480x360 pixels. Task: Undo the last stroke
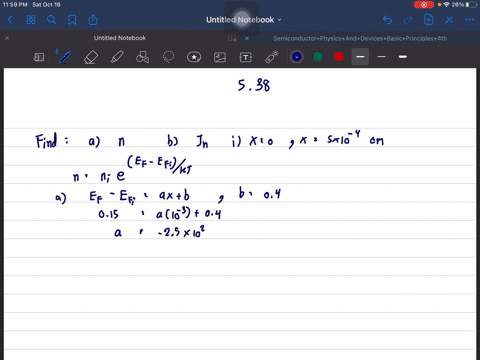point(387,20)
